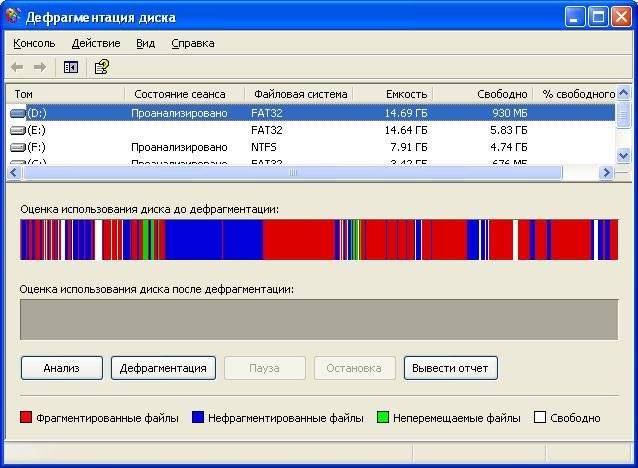Screen dimensions: 638x468
Task: Click the disabled Пауза button
Action: click(264, 368)
